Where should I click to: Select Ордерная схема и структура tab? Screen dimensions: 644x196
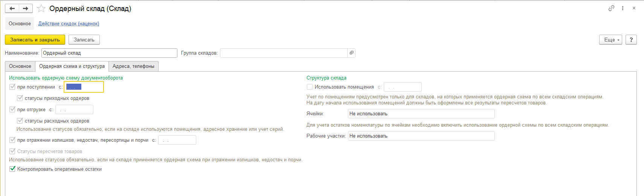[72, 66]
